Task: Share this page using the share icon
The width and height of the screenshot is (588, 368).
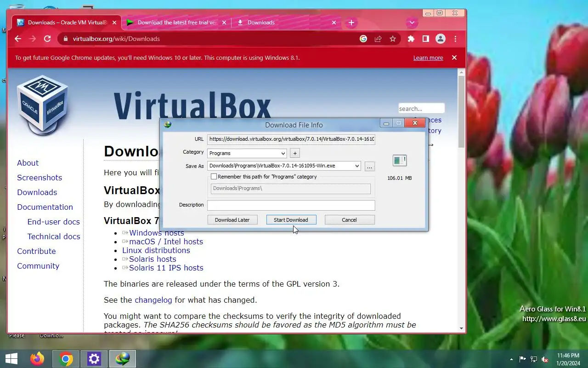Action: tap(378, 39)
